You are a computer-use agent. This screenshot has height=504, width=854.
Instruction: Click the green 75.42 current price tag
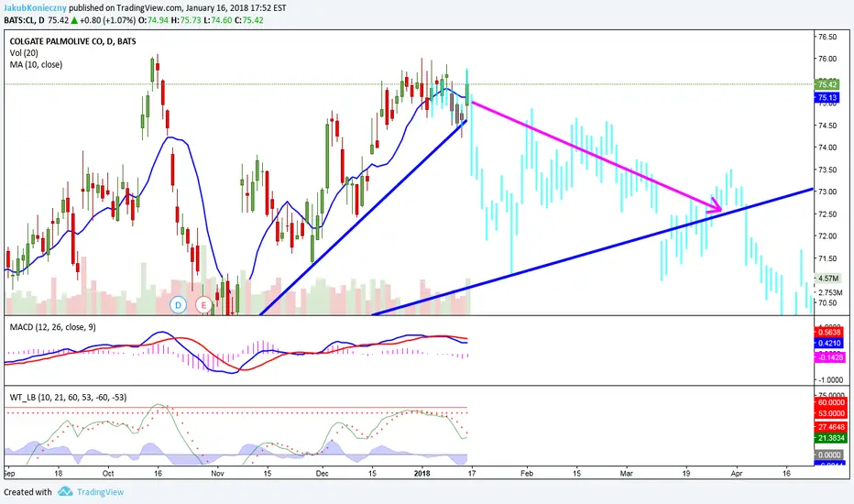pos(827,84)
